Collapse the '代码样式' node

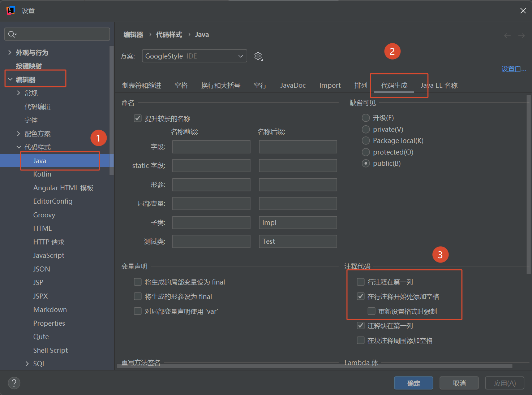(x=19, y=147)
